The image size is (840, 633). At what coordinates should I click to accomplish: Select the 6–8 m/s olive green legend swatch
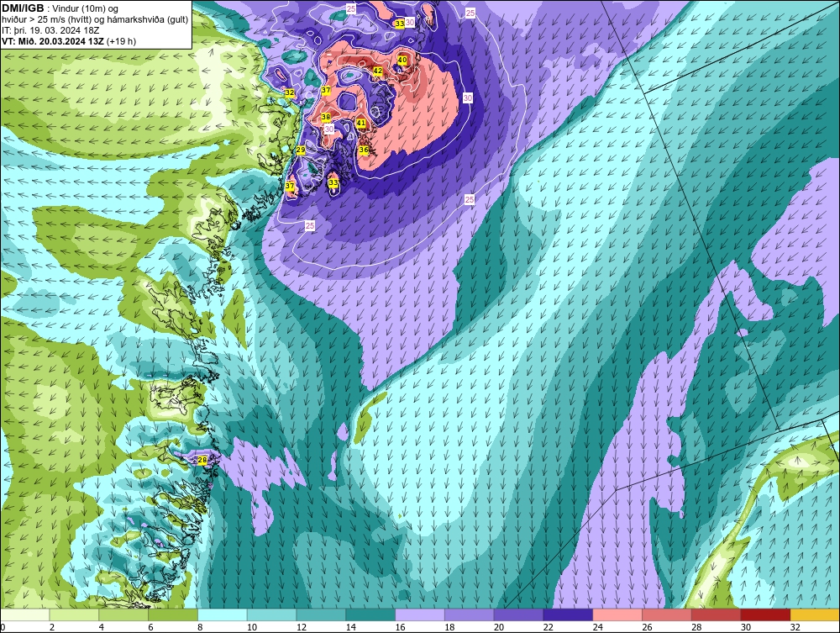[173, 615]
